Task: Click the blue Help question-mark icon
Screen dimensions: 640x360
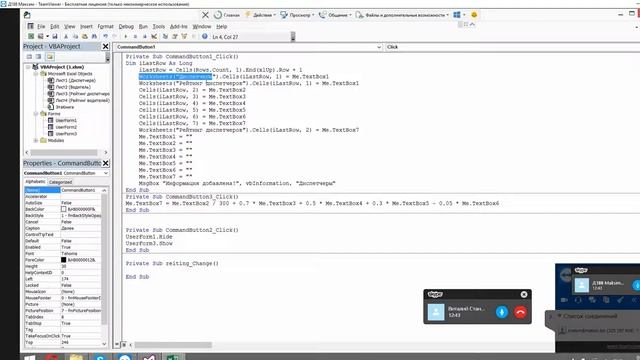Action: pos(205,36)
